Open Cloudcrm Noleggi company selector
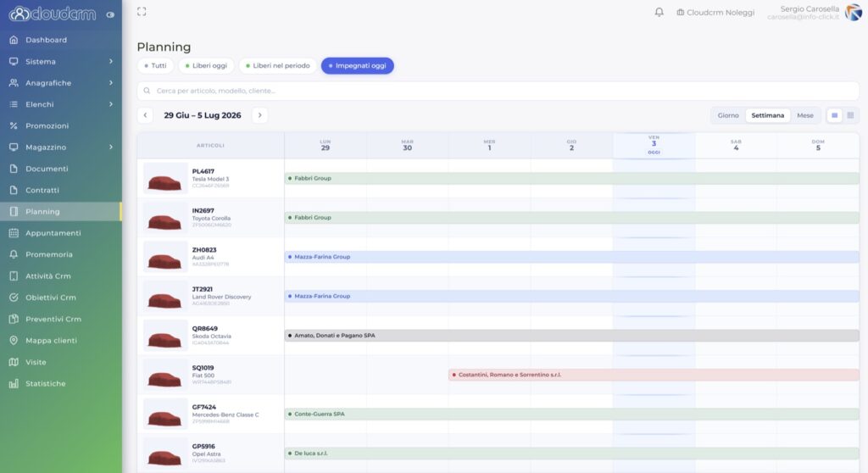The width and height of the screenshot is (868, 473). pyautogui.click(x=715, y=12)
